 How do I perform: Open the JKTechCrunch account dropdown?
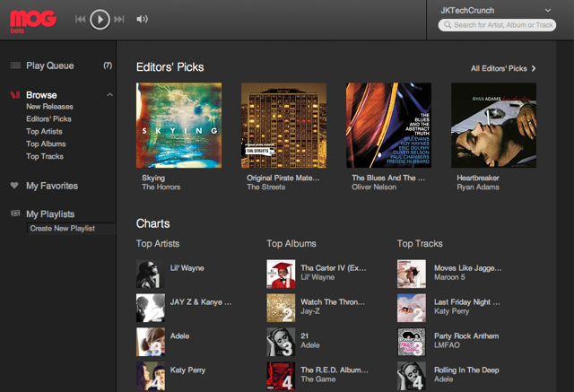coord(548,11)
